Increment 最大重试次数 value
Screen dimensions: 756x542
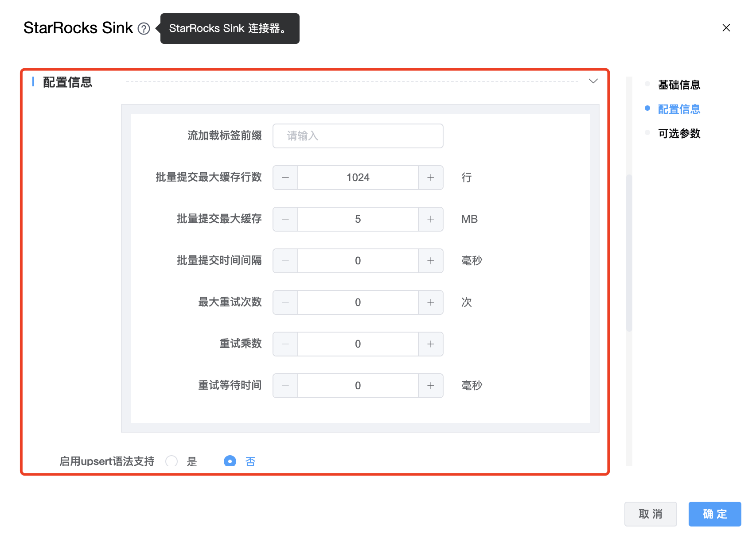[430, 302]
